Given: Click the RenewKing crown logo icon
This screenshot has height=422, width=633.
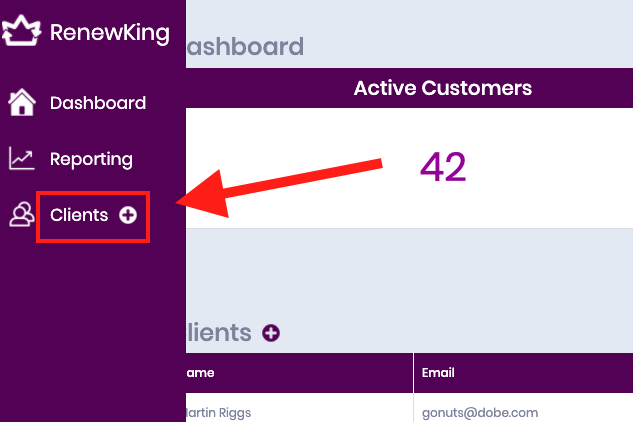Looking at the screenshot, I should [21, 31].
